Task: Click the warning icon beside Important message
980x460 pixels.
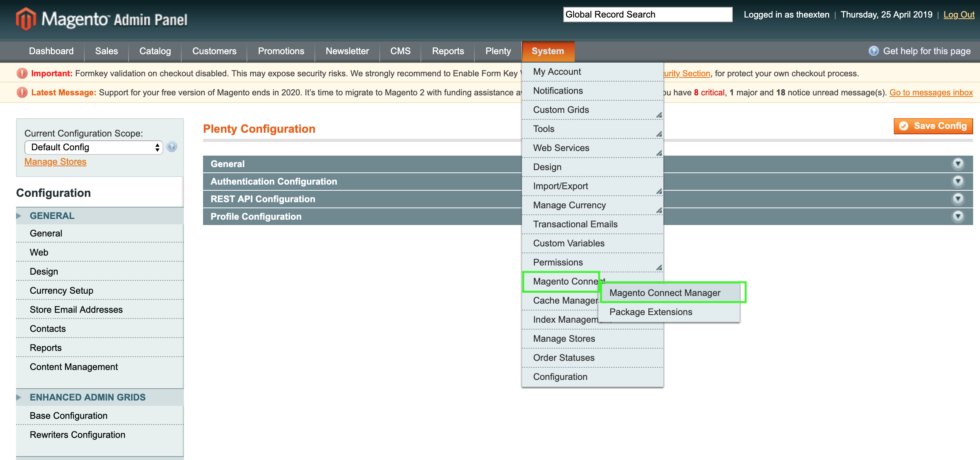Action: (22, 73)
